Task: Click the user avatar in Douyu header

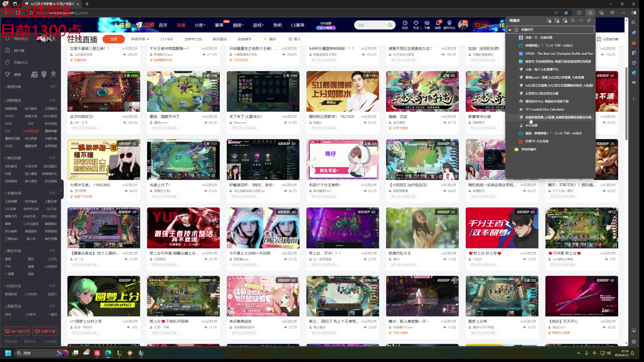Action: 463,25
